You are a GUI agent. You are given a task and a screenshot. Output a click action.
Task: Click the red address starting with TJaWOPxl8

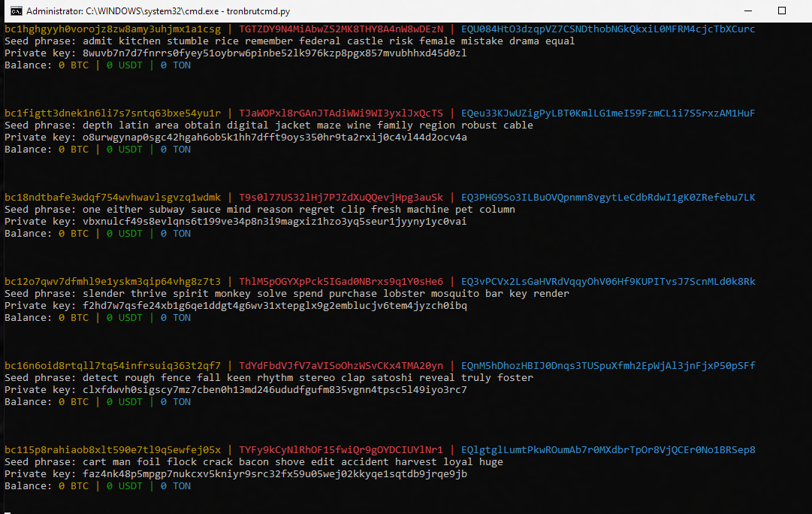(341, 113)
